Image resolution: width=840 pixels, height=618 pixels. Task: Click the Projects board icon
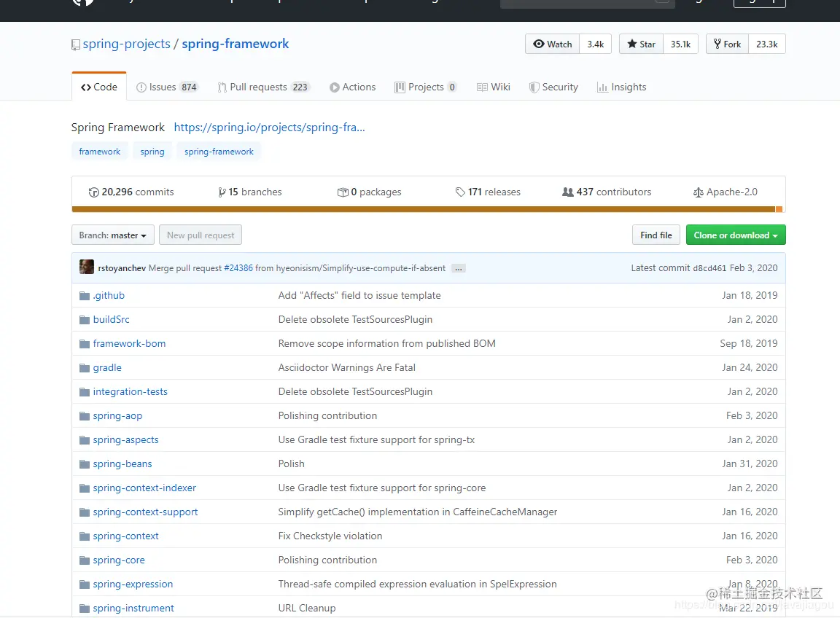coord(400,87)
